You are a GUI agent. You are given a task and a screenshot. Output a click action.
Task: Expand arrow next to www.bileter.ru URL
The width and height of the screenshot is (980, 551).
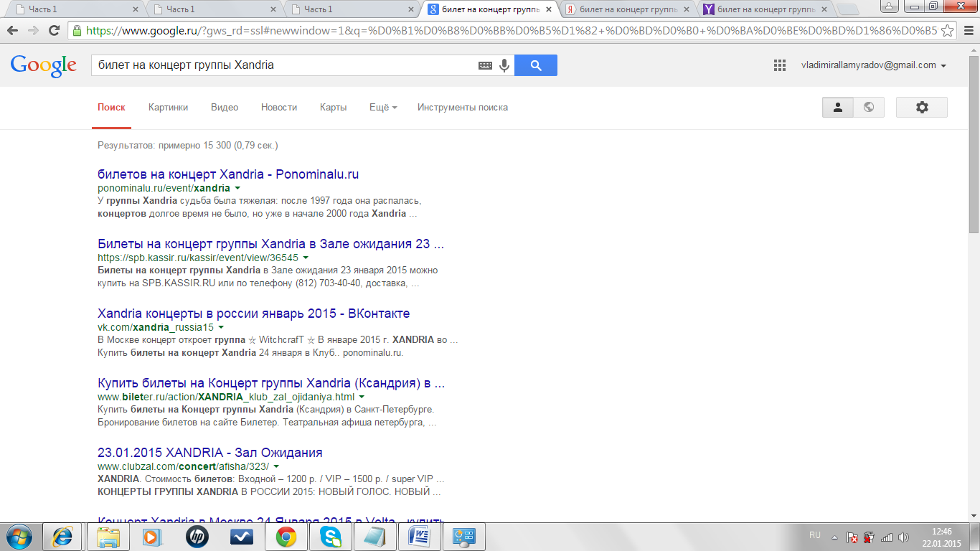(362, 397)
